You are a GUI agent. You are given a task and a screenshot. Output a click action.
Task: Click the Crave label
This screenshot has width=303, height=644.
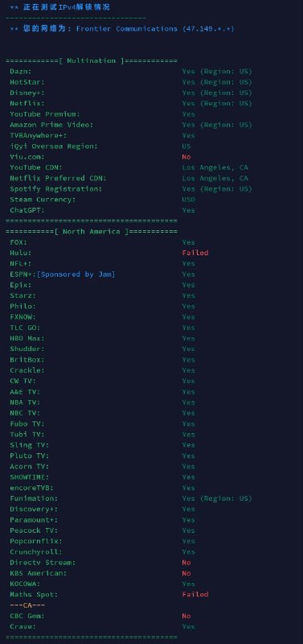(x=23, y=627)
